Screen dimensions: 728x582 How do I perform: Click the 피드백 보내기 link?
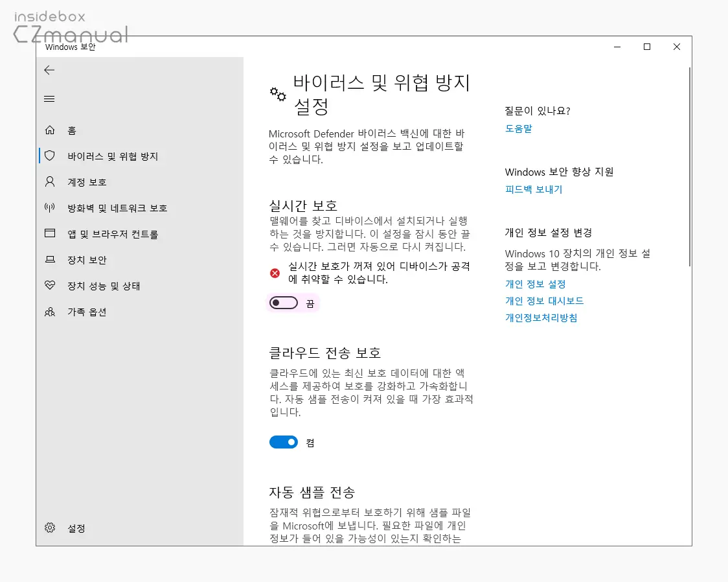point(534,189)
